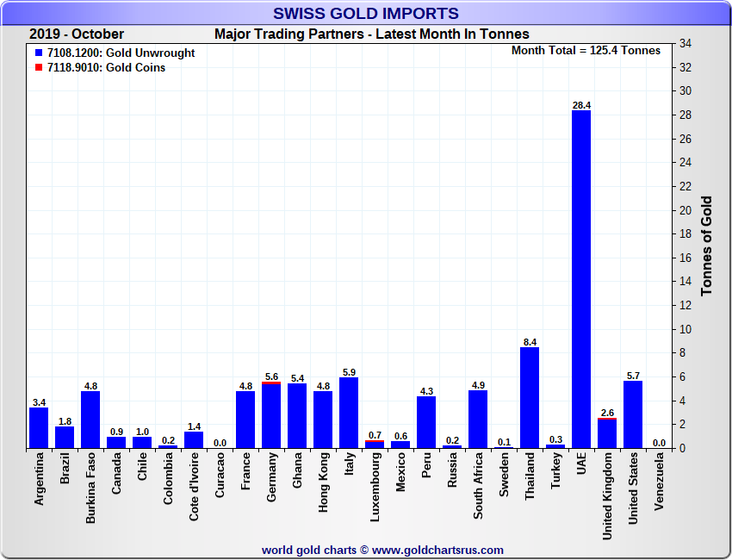Select the Argentina bar in the chart
Viewport: 732px width, 560px height.
[39, 428]
